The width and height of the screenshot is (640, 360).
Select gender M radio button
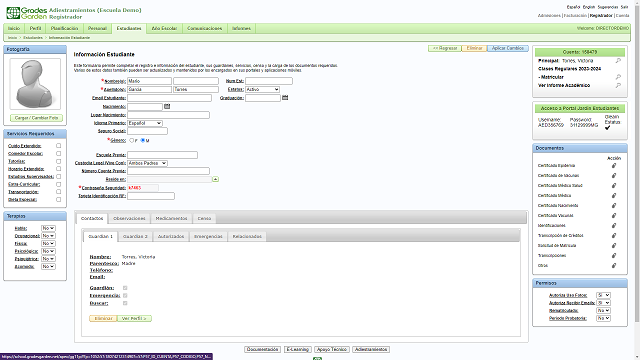[143, 140]
